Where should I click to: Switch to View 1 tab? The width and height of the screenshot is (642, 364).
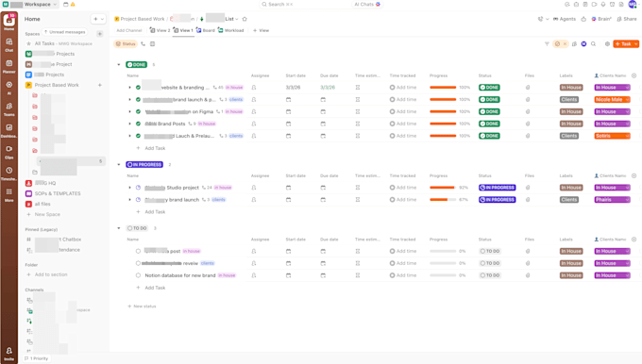point(182,30)
